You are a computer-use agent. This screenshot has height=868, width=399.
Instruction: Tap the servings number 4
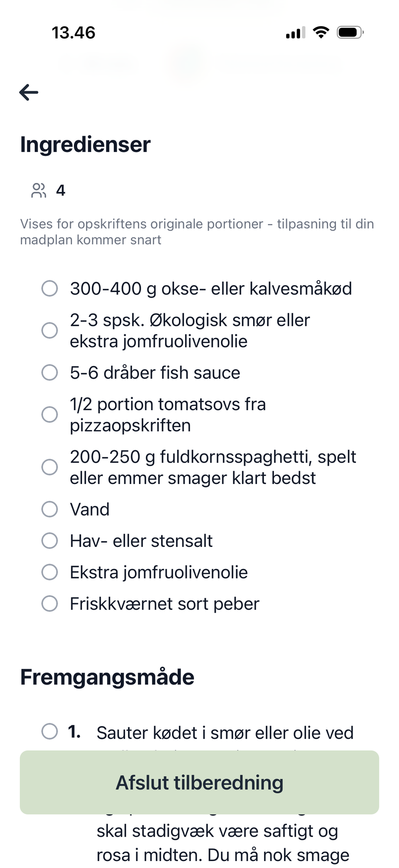tap(61, 190)
